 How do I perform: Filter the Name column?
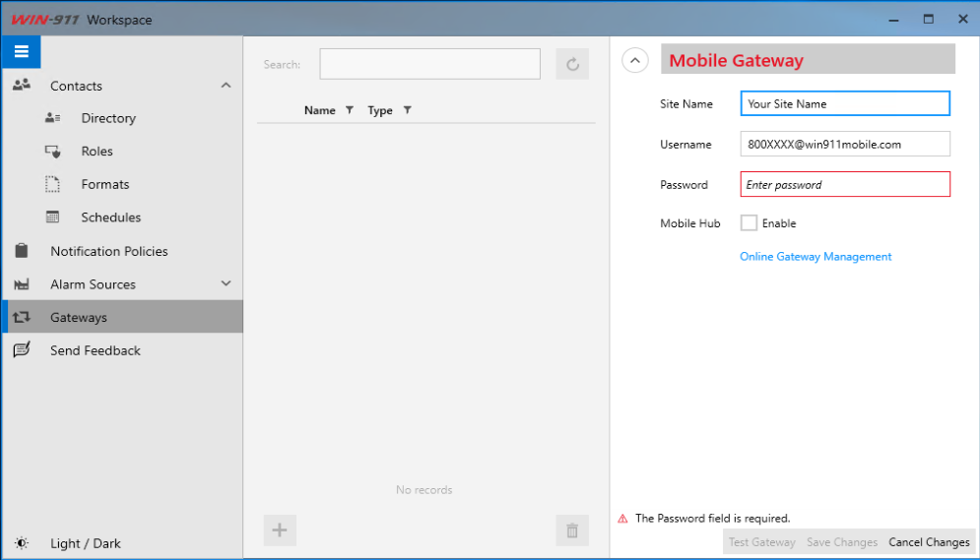click(x=350, y=110)
